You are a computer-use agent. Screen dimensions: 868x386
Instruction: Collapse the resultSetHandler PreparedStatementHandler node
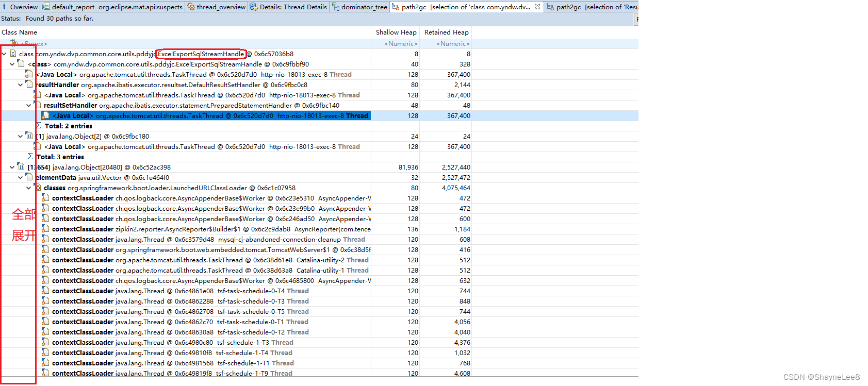(29, 106)
